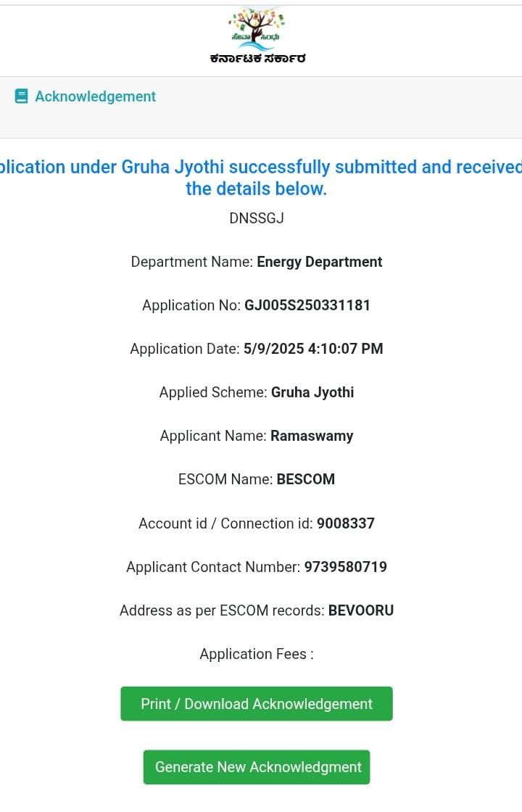Click the Energy Department text
The height and width of the screenshot is (812, 522).
[x=320, y=262]
